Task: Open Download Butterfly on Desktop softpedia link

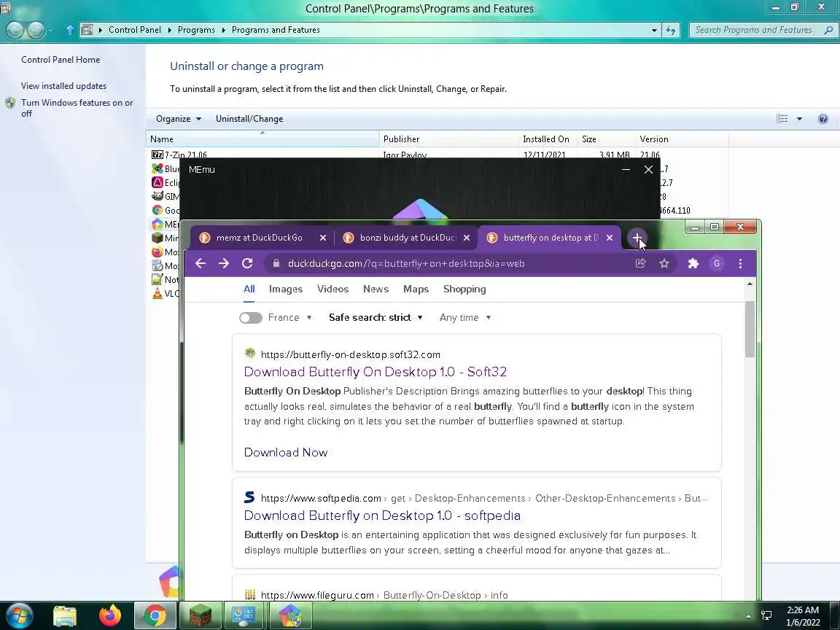Action: 382,516
